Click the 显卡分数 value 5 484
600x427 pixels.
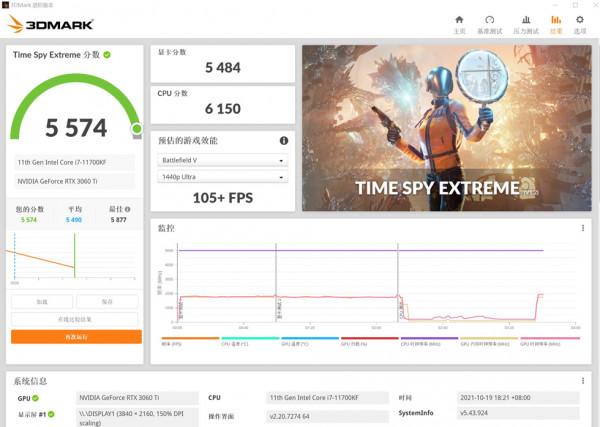[x=223, y=68]
